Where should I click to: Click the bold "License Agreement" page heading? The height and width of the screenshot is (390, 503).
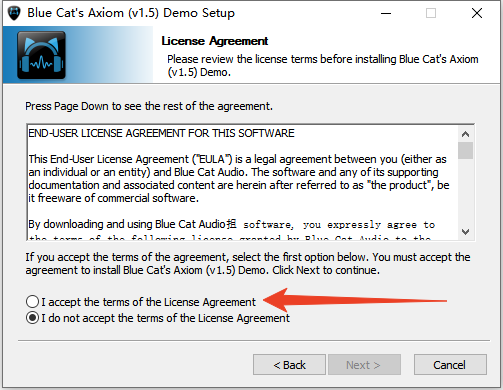(215, 41)
